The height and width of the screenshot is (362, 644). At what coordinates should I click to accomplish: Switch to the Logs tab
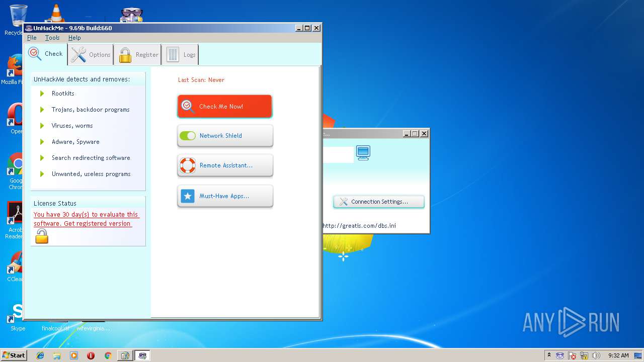pos(180,55)
